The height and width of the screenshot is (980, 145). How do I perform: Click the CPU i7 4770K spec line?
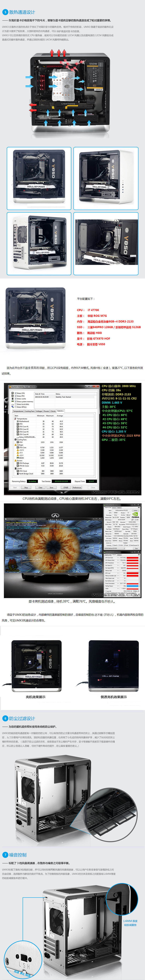(x=88, y=310)
